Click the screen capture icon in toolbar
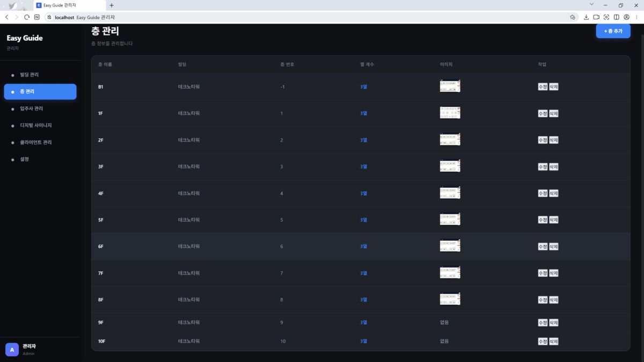The width and height of the screenshot is (644, 362). click(606, 17)
